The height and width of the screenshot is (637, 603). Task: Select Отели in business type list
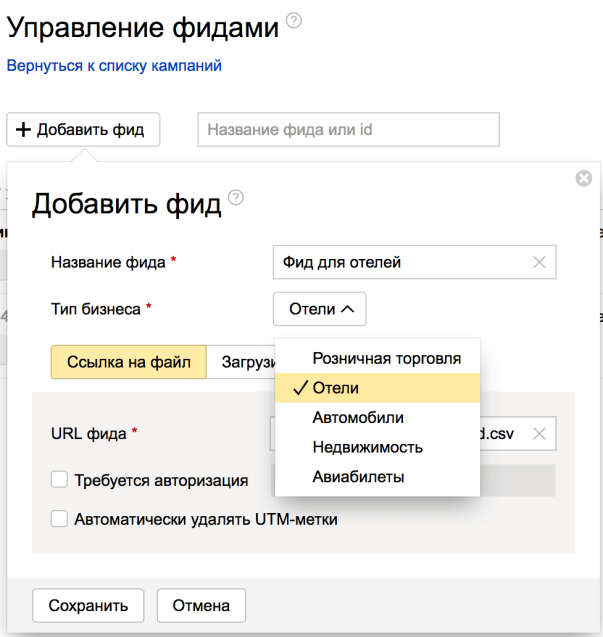coord(377,388)
